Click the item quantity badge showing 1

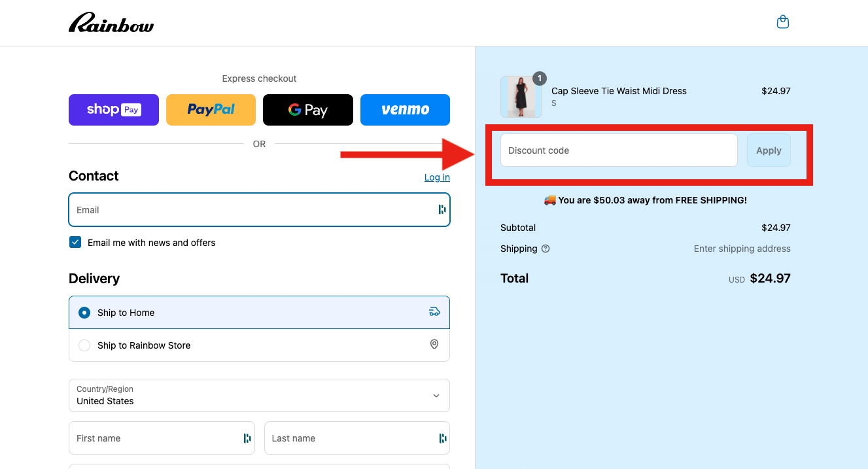(540, 78)
